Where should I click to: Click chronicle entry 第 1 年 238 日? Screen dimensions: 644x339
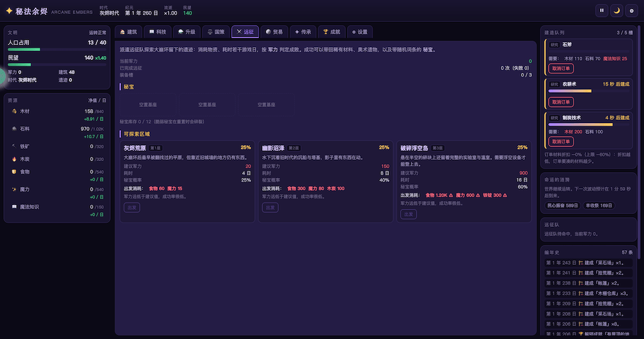(x=588, y=283)
